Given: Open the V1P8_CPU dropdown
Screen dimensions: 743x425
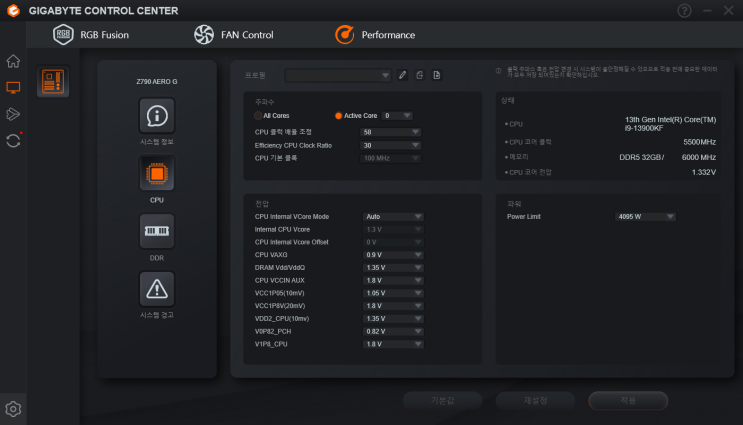Looking at the screenshot, I should (x=393, y=344).
